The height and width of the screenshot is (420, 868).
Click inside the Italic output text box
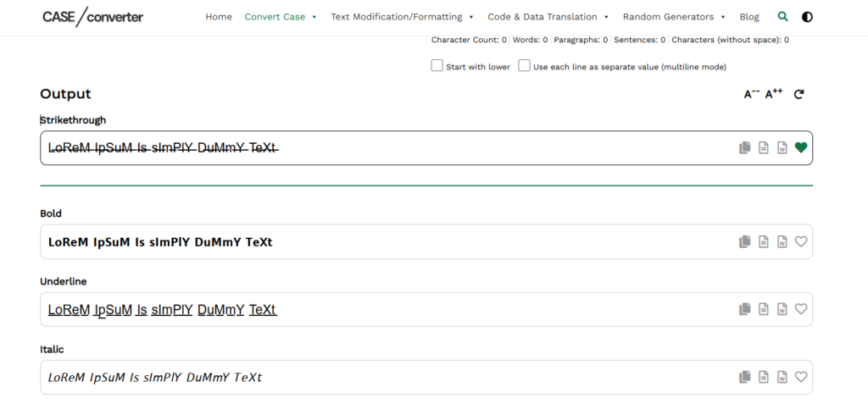click(x=426, y=377)
